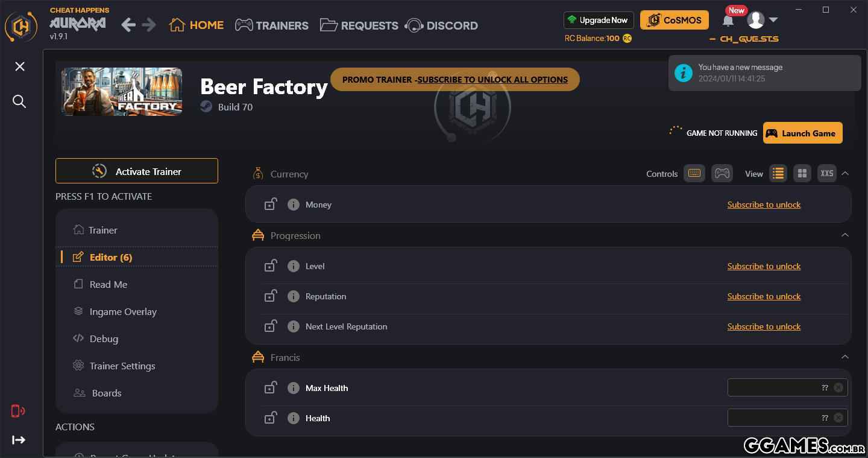Collapse the Francis section
868x458 pixels.
(x=845, y=357)
